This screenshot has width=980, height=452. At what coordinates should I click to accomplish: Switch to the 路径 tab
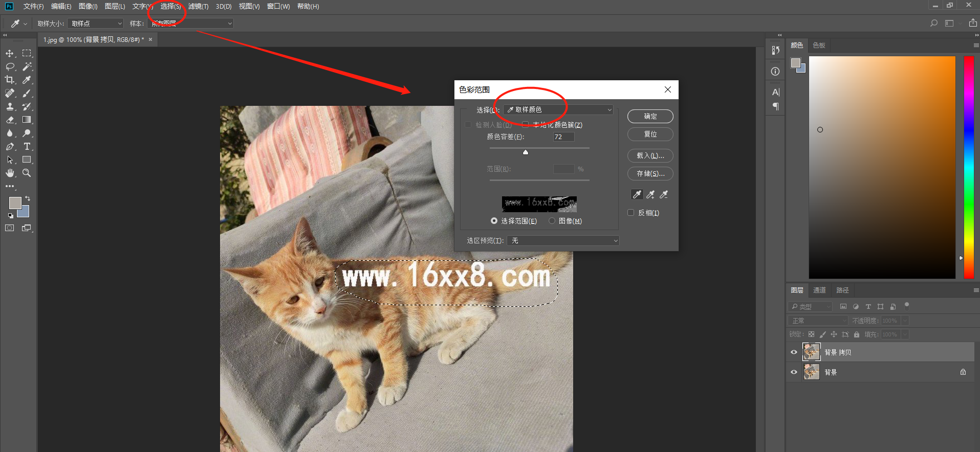[x=842, y=290]
